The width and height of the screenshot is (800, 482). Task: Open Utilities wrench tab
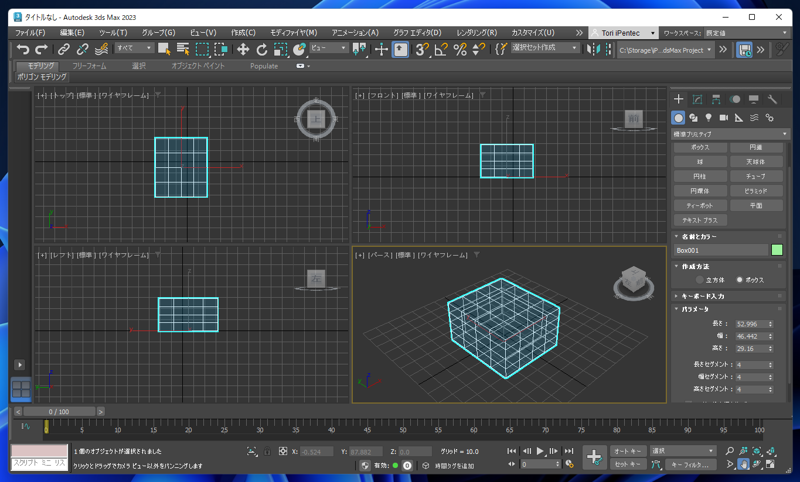click(772, 99)
